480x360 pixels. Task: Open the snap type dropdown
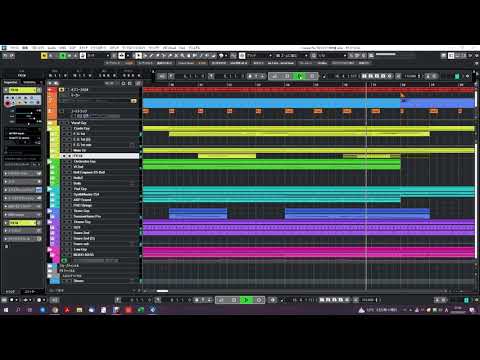[259, 56]
